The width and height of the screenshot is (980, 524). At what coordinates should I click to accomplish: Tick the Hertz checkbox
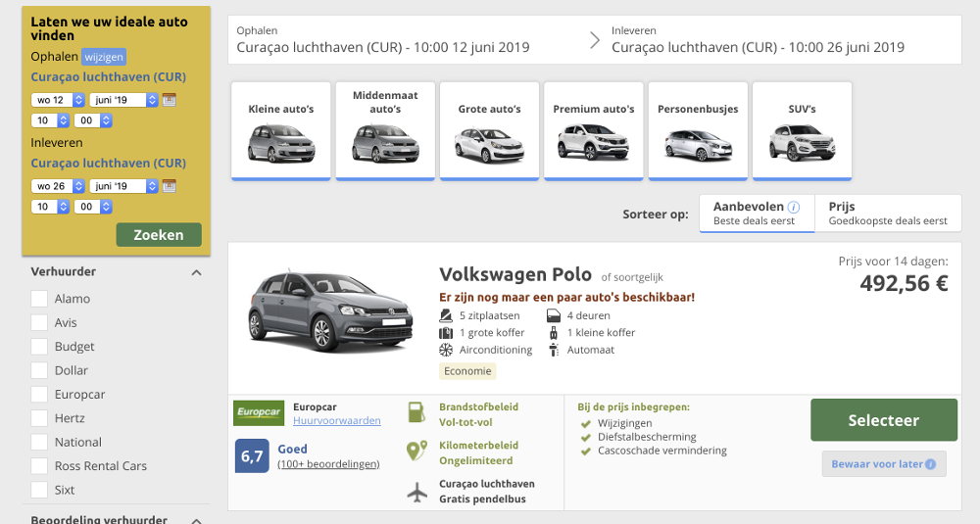pyautogui.click(x=39, y=418)
